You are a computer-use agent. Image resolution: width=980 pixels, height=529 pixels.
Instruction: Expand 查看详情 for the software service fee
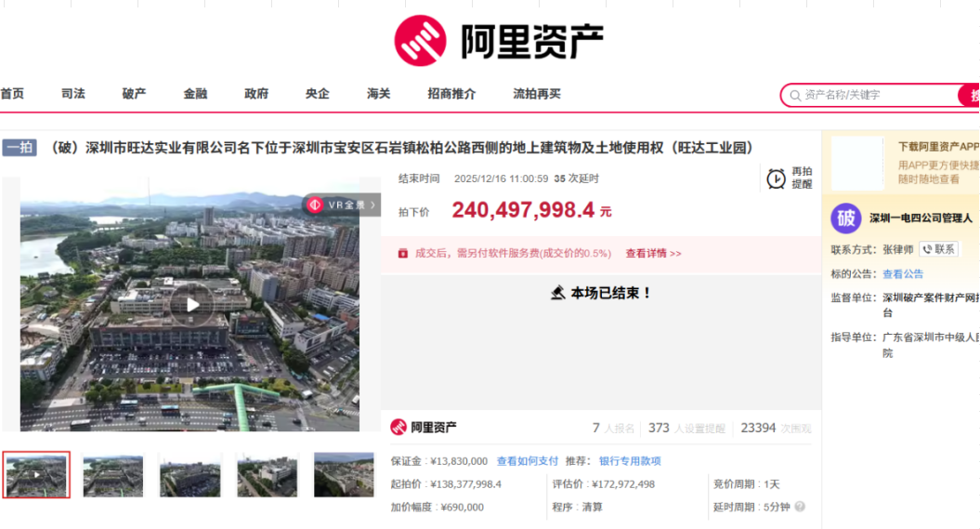(x=653, y=253)
